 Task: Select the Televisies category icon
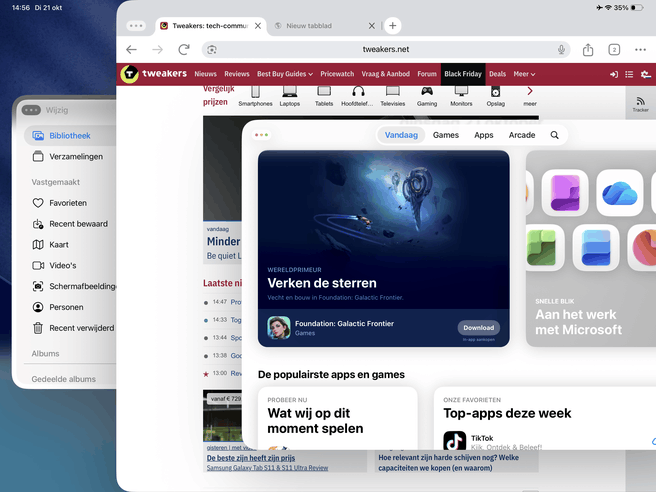click(x=392, y=95)
